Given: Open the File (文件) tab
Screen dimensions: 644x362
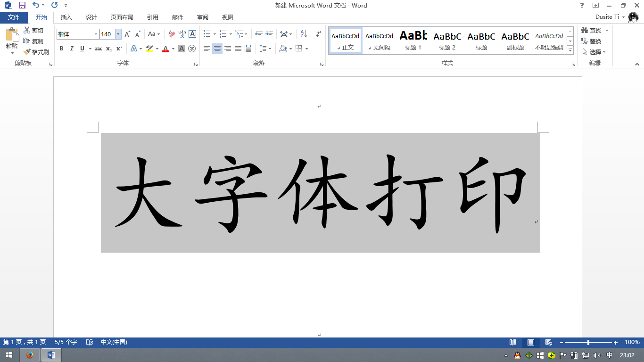Looking at the screenshot, I should click(x=14, y=17).
